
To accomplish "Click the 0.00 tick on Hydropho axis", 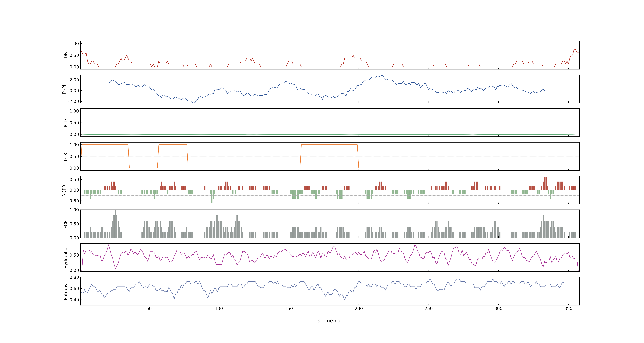I will [74, 270].
